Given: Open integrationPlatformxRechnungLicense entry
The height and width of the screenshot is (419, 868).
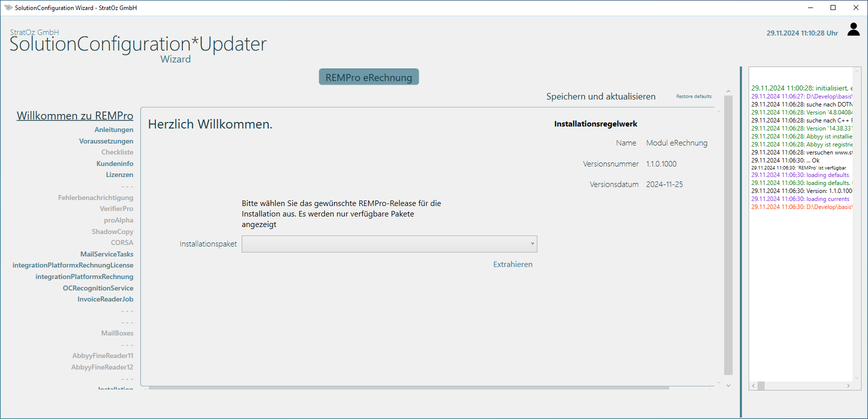Looking at the screenshot, I should coord(73,265).
